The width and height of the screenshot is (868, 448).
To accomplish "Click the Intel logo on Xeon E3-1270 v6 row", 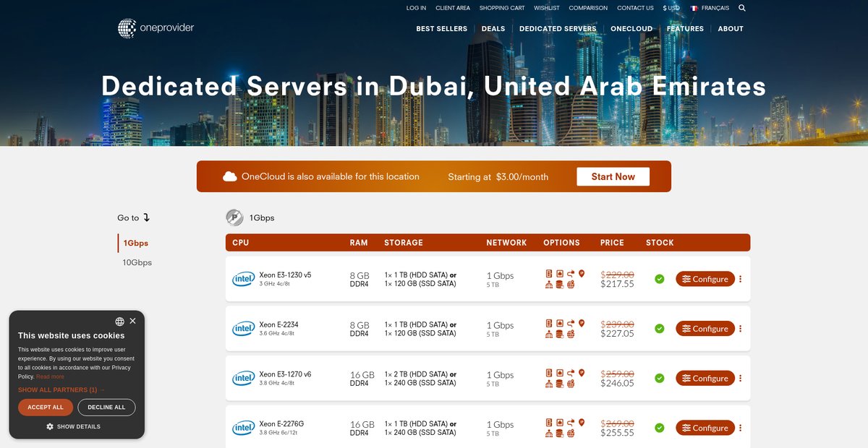I will point(243,378).
